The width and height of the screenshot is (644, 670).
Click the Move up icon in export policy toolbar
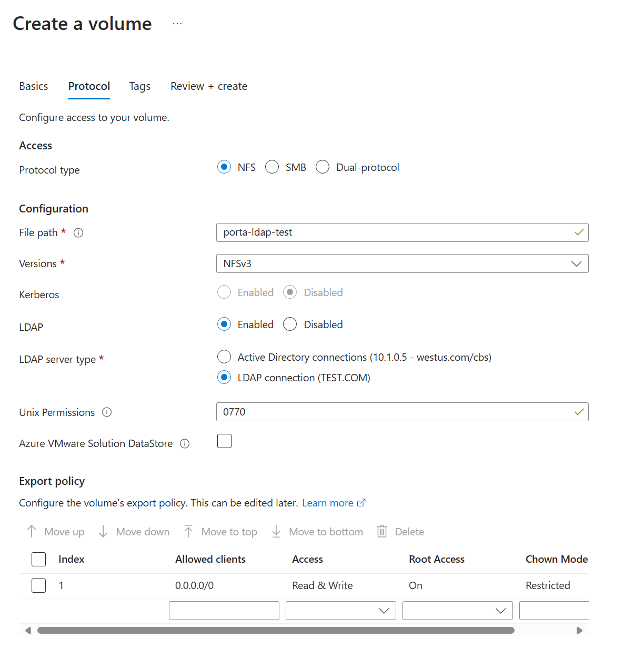(x=32, y=532)
